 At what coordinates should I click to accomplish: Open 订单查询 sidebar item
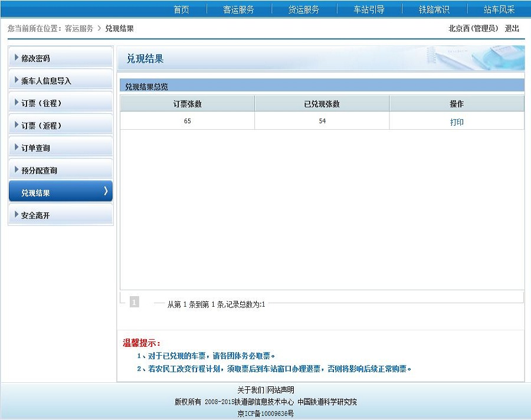coord(35,148)
